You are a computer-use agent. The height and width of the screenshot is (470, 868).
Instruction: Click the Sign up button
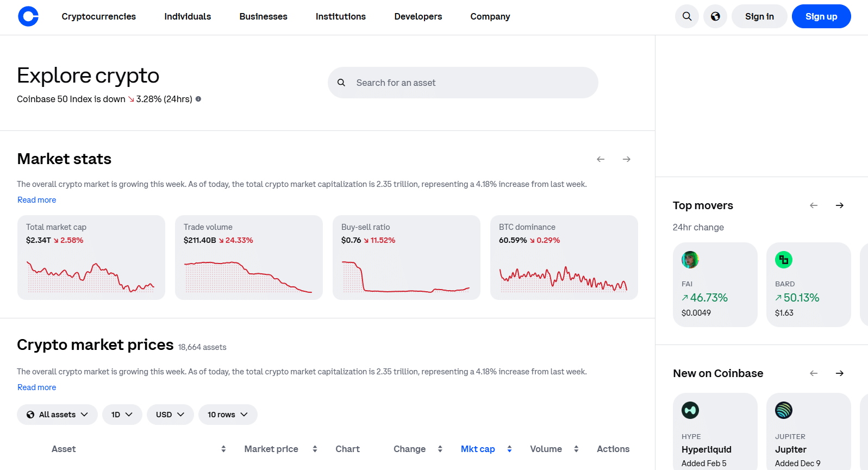[821, 16]
